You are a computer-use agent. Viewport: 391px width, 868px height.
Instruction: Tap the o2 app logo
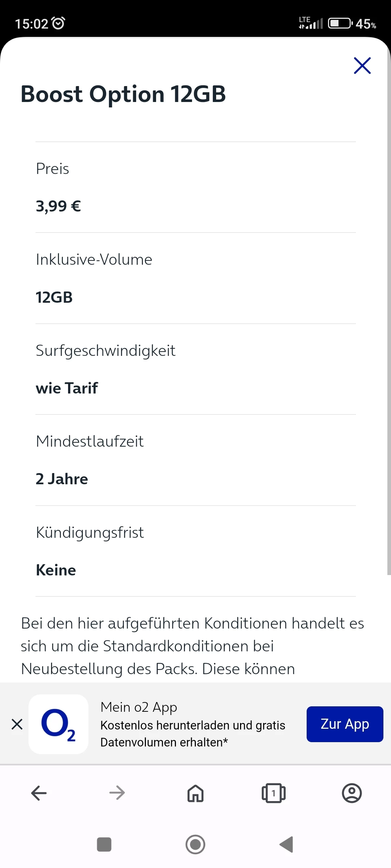click(58, 724)
